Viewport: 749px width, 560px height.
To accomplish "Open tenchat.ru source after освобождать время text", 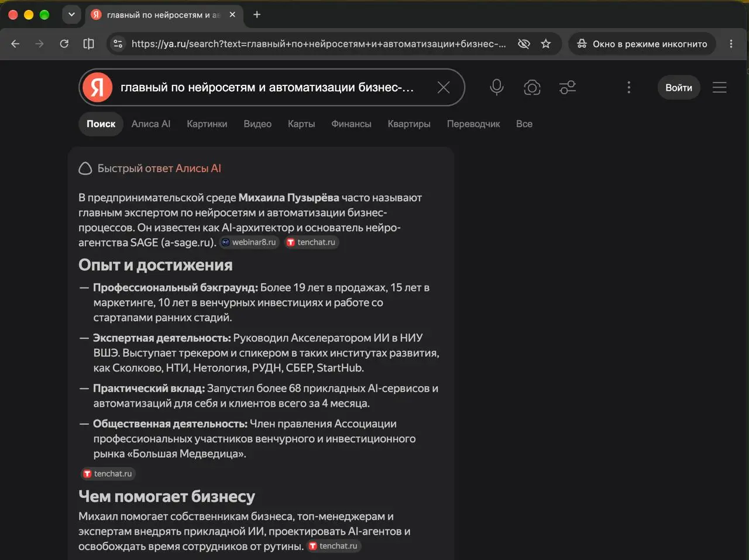I will pos(334,546).
